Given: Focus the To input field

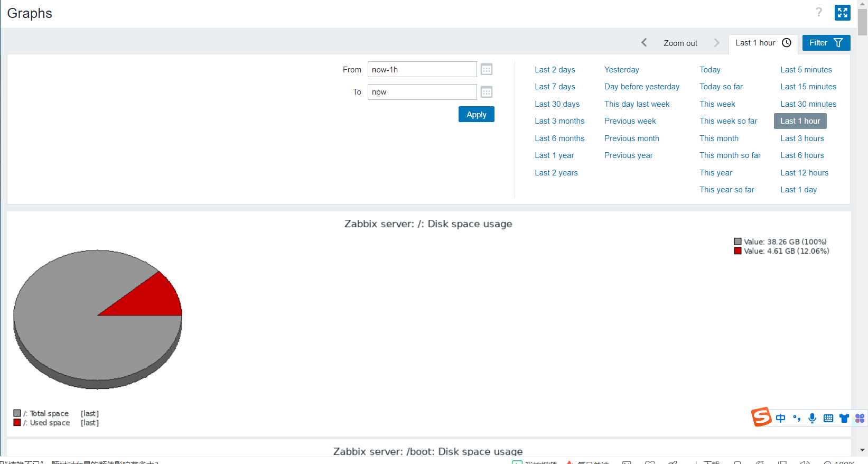Looking at the screenshot, I should (x=422, y=92).
